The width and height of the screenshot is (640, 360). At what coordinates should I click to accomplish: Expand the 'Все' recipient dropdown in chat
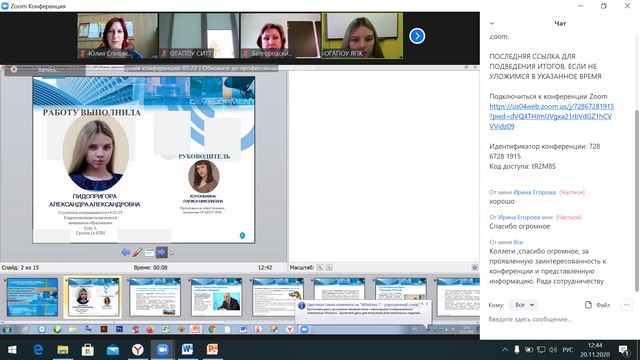pos(524,305)
